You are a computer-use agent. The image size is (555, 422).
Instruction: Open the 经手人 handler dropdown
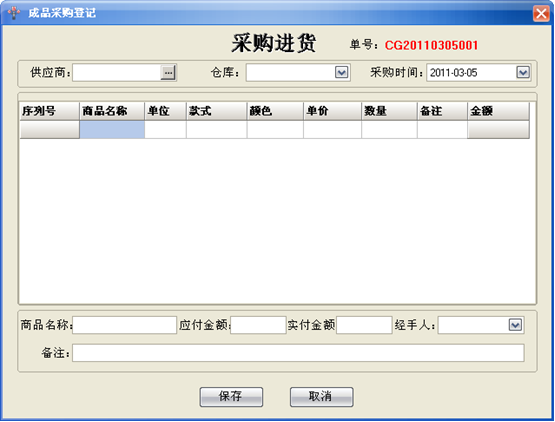click(x=515, y=325)
